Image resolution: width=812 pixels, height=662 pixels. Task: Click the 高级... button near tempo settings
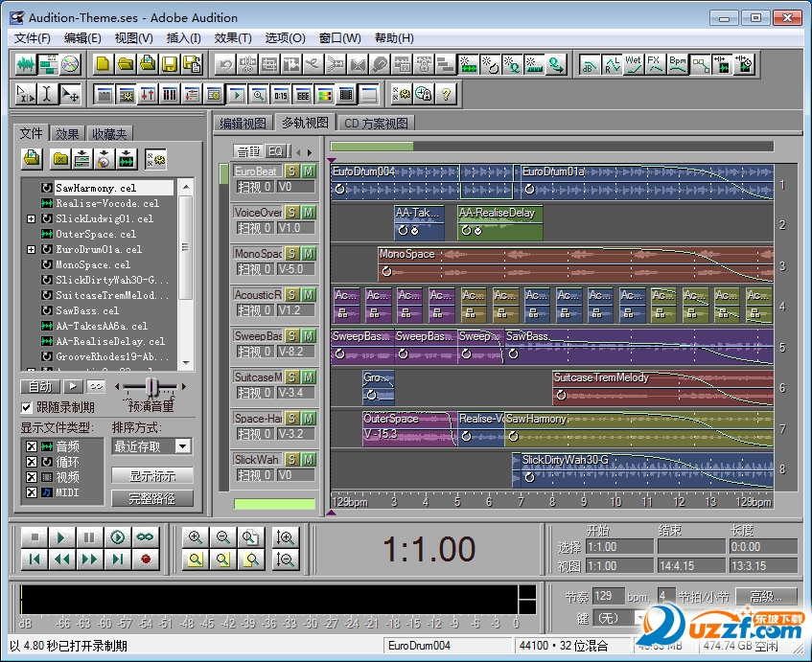pyautogui.click(x=765, y=596)
